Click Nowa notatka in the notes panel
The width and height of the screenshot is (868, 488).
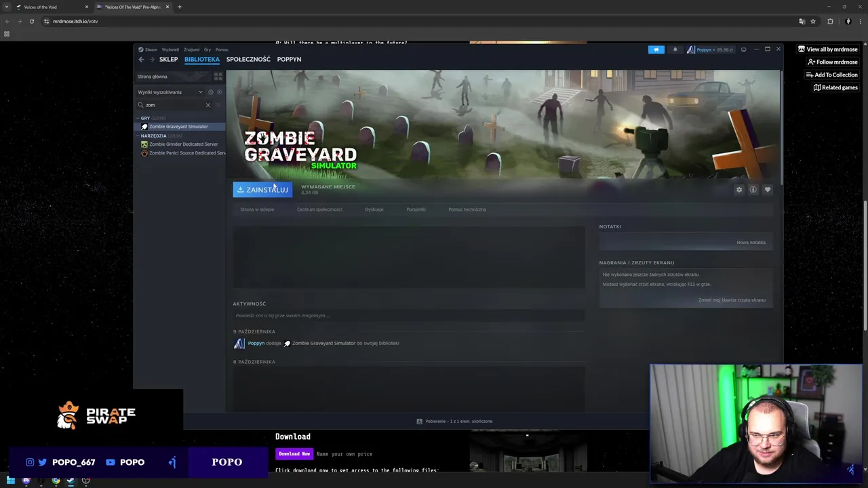[x=751, y=243]
